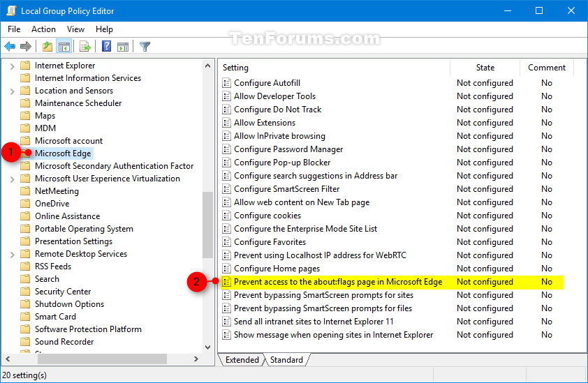Click the folder icon beside RSS Feeds
Image resolution: width=588 pixels, height=383 pixels.
[x=25, y=266]
